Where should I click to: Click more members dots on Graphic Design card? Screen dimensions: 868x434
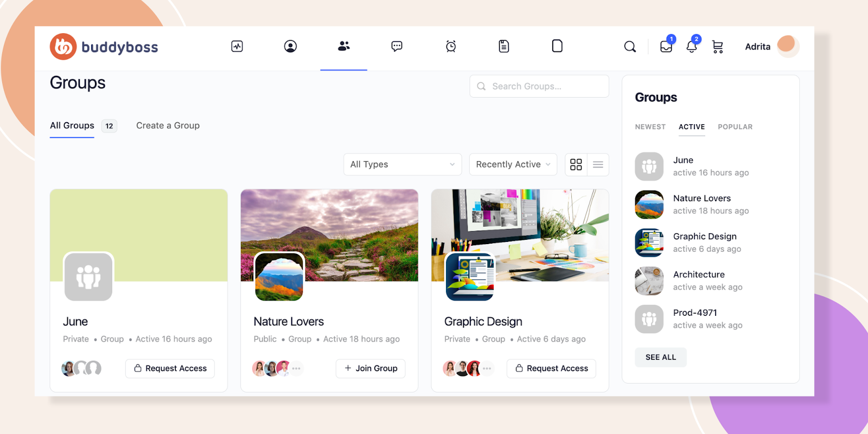[487, 368]
